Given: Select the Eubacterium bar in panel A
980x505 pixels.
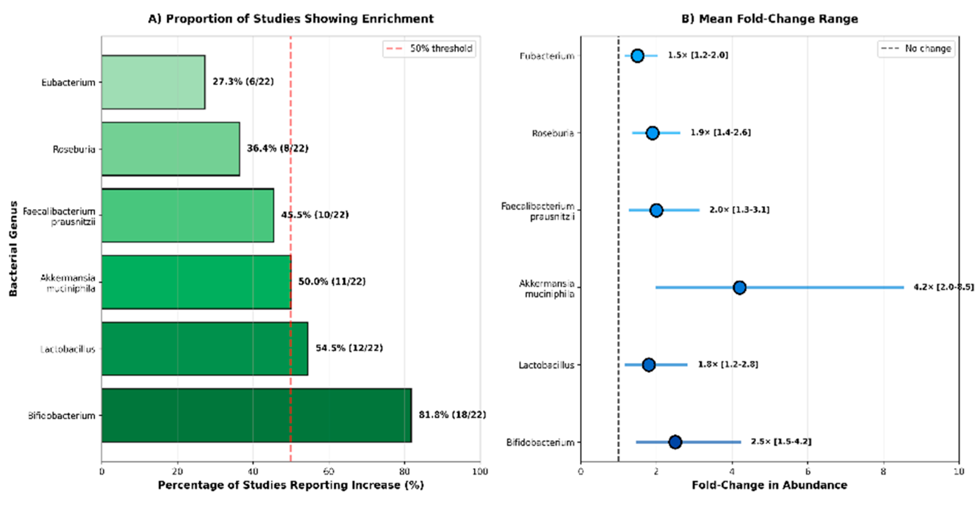Looking at the screenshot, I should click(153, 82).
